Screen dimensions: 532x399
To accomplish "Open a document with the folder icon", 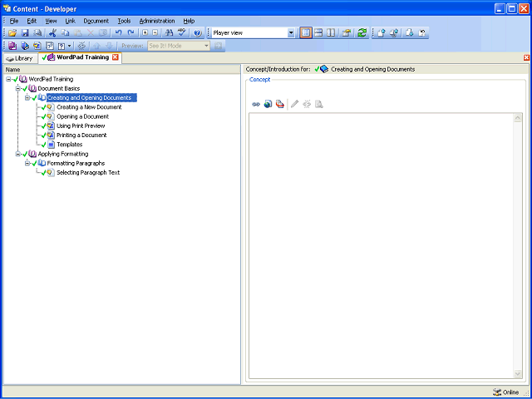I will [x=12, y=33].
